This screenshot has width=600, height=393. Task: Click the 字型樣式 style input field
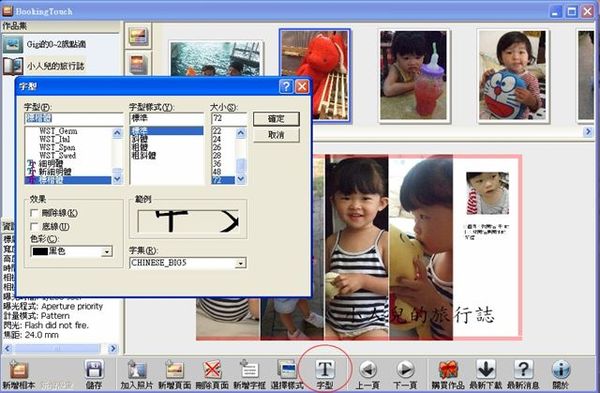point(167,118)
